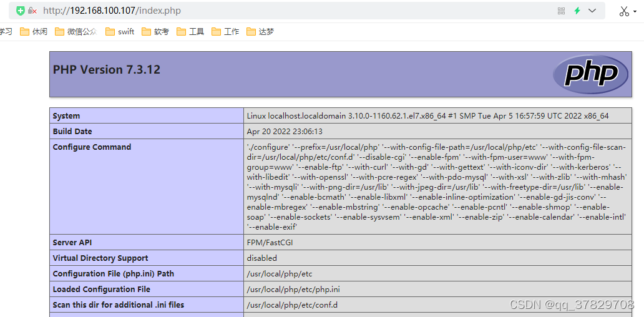Screen dimensions: 644x317
Task: Open the QR code icon in address bar
Action: click(561, 11)
